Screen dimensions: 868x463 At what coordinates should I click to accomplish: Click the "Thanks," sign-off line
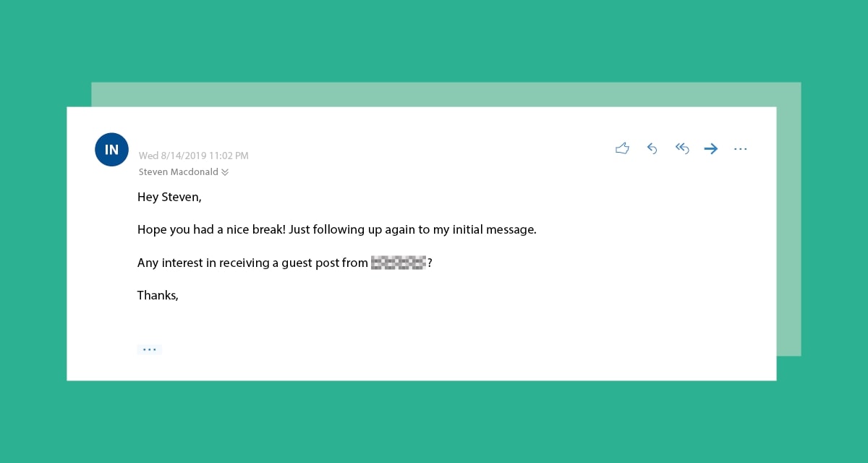point(158,295)
